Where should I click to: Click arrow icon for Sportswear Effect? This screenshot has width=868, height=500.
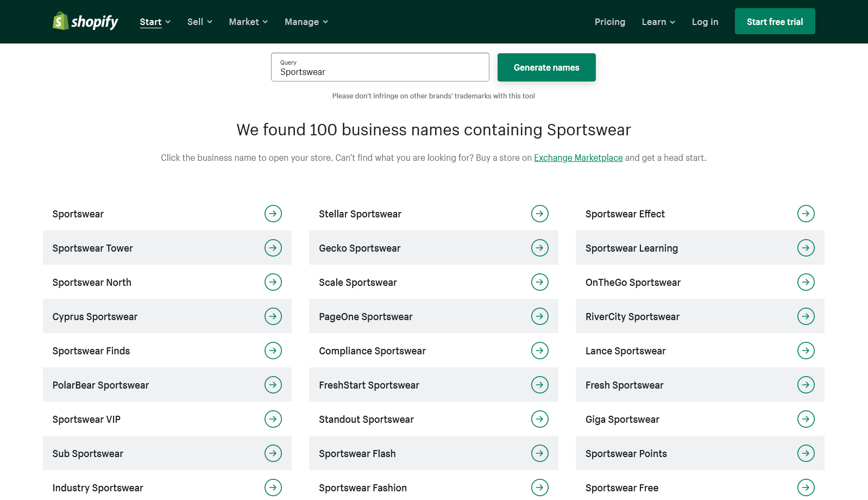pos(806,214)
